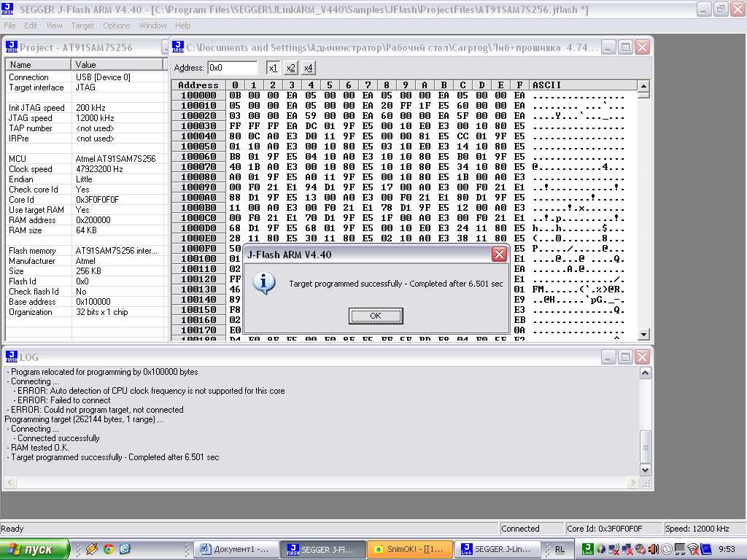Click the system clock showing 9:53
Viewport: 747px width, 560px height.
[727, 549]
